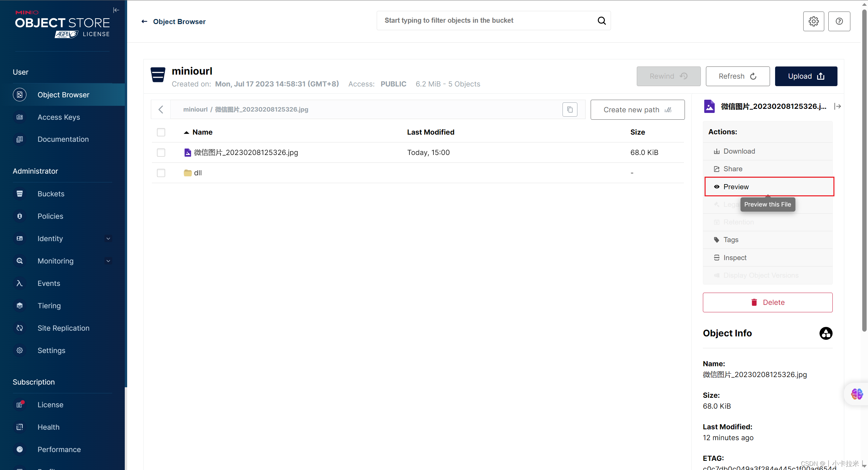Open the help question mark icon

(839, 21)
